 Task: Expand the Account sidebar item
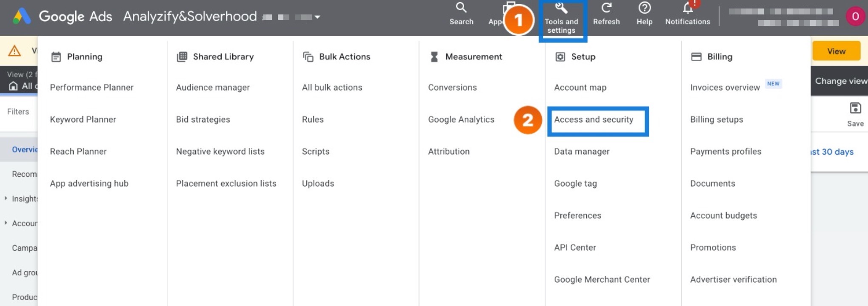(x=6, y=223)
